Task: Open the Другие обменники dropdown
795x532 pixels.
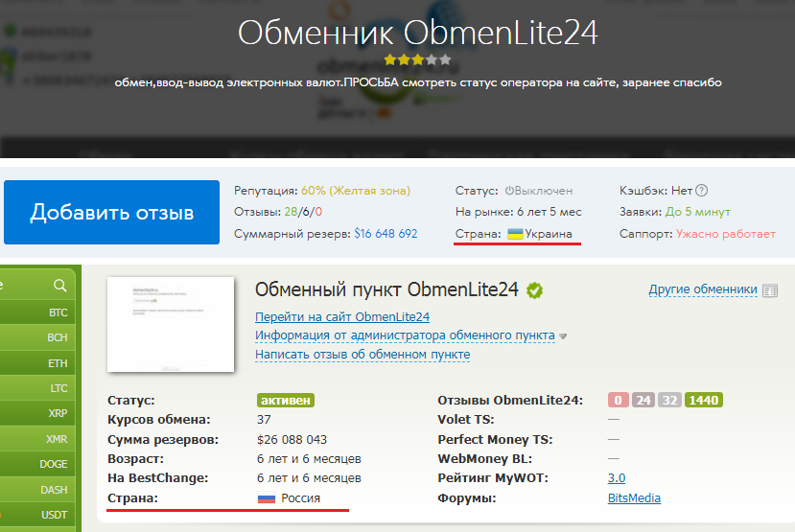Action: coord(703,289)
